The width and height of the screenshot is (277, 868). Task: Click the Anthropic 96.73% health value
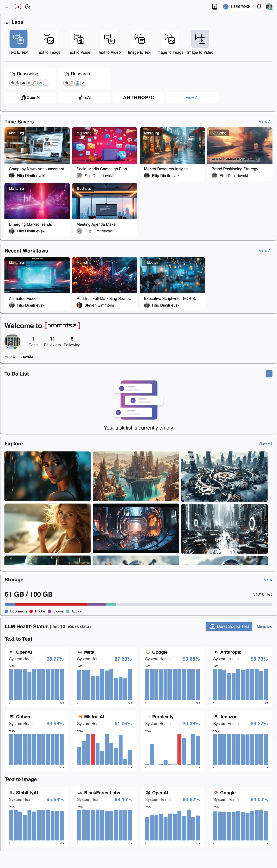pyautogui.click(x=259, y=659)
